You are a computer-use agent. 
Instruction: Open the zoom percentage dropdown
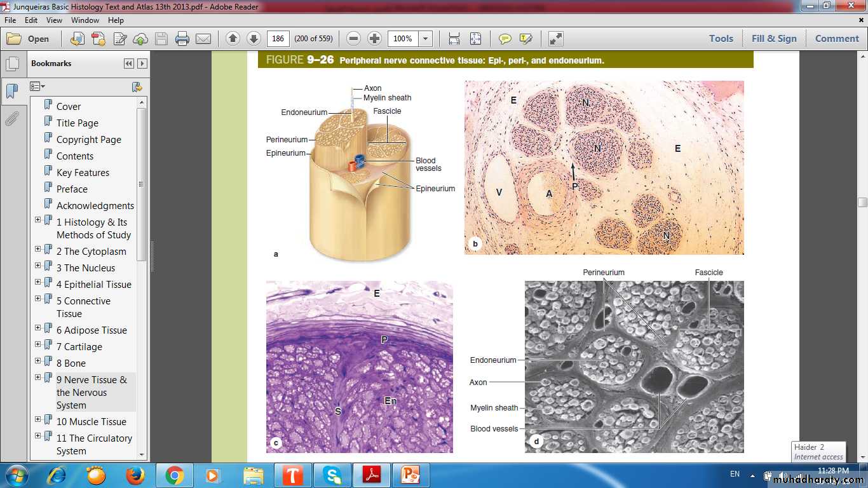(x=425, y=39)
